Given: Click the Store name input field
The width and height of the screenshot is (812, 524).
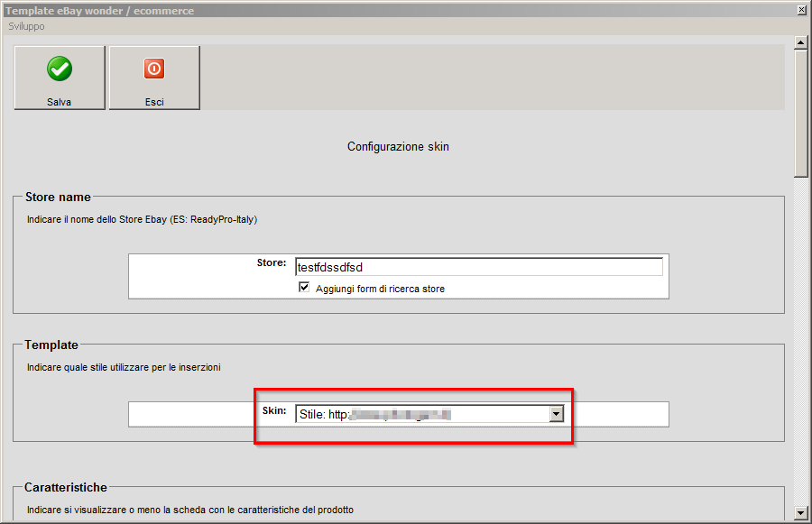Looking at the screenshot, I should (478, 267).
